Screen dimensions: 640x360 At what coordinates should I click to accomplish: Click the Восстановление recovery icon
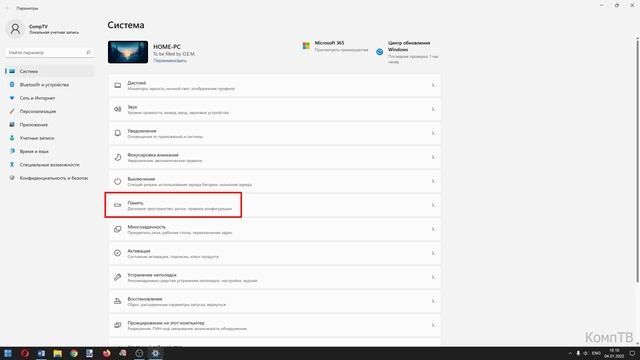click(x=118, y=301)
